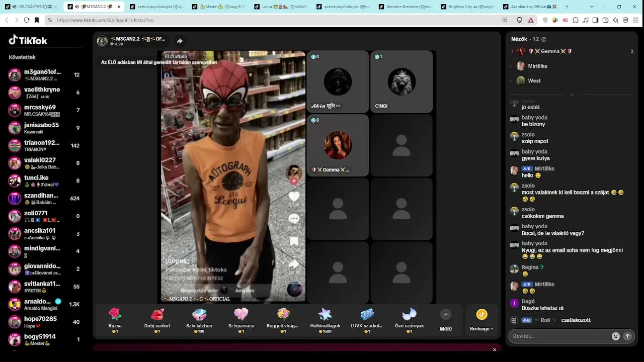Send the chat message with arrow button

click(627, 336)
